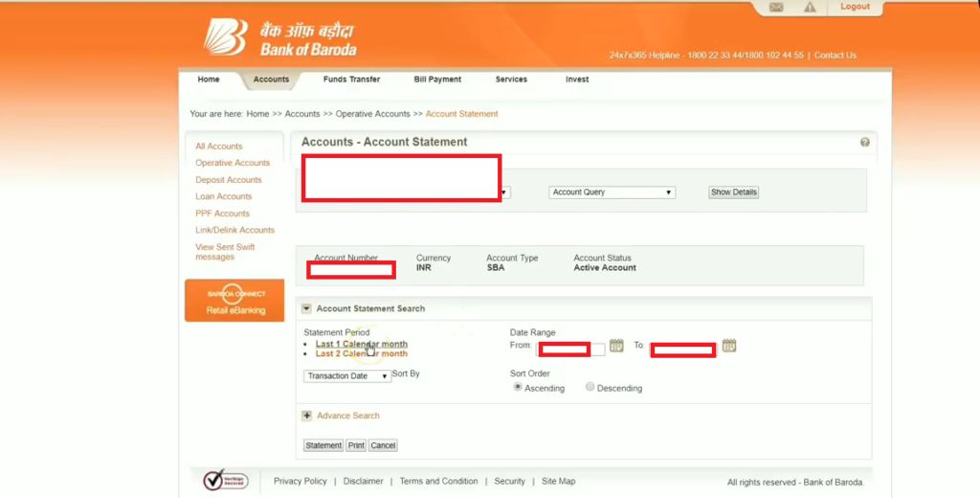The height and width of the screenshot is (498, 980).
Task: Click the Print button
Action: [356, 445]
